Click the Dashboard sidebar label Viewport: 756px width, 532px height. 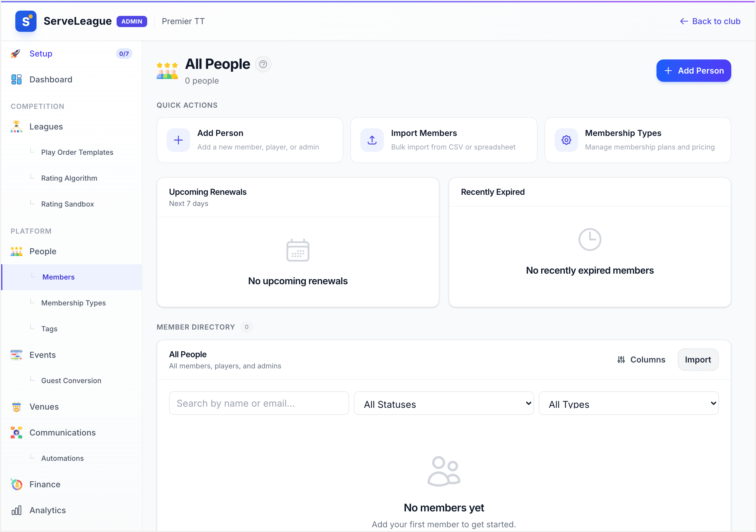pyautogui.click(x=51, y=79)
